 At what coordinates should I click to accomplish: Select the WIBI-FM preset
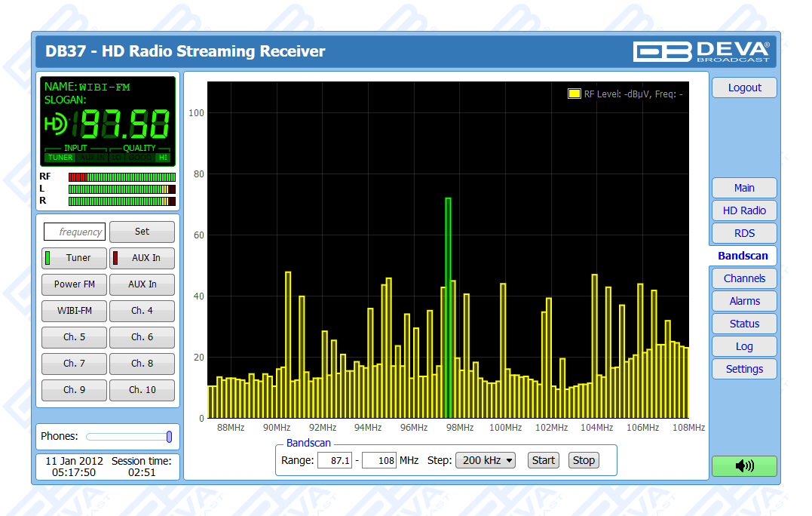coord(75,311)
